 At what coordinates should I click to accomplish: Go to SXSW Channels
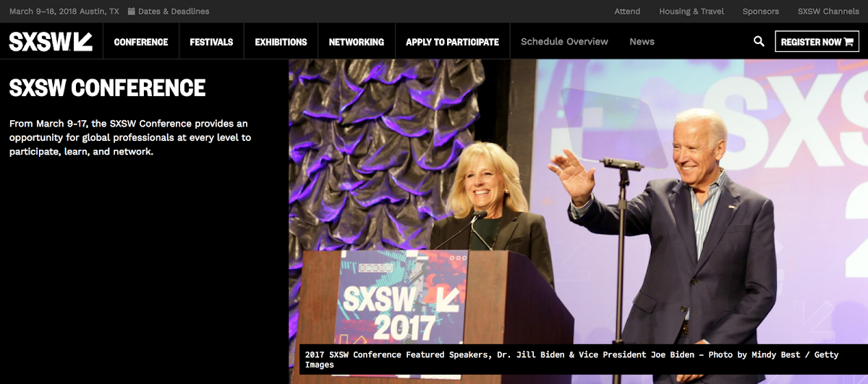click(x=828, y=12)
